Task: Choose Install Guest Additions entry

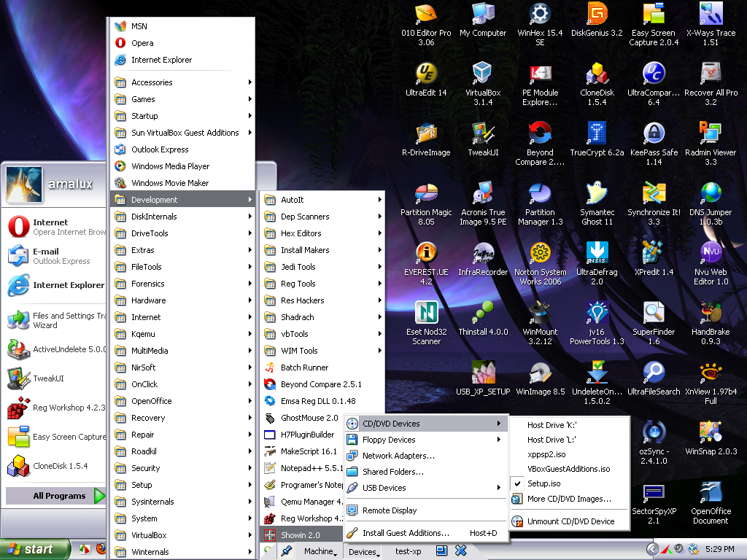Action: click(425, 533)
